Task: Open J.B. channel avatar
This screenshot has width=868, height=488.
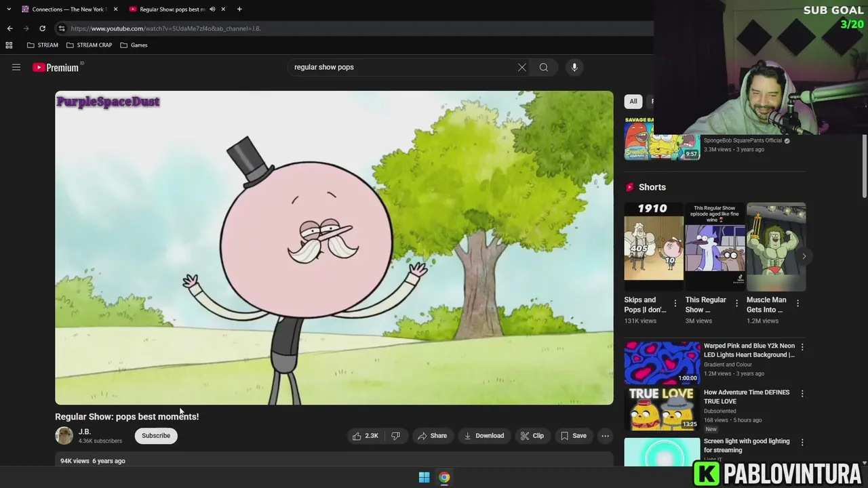Action: pyautogui.click(x=64, y=436)
